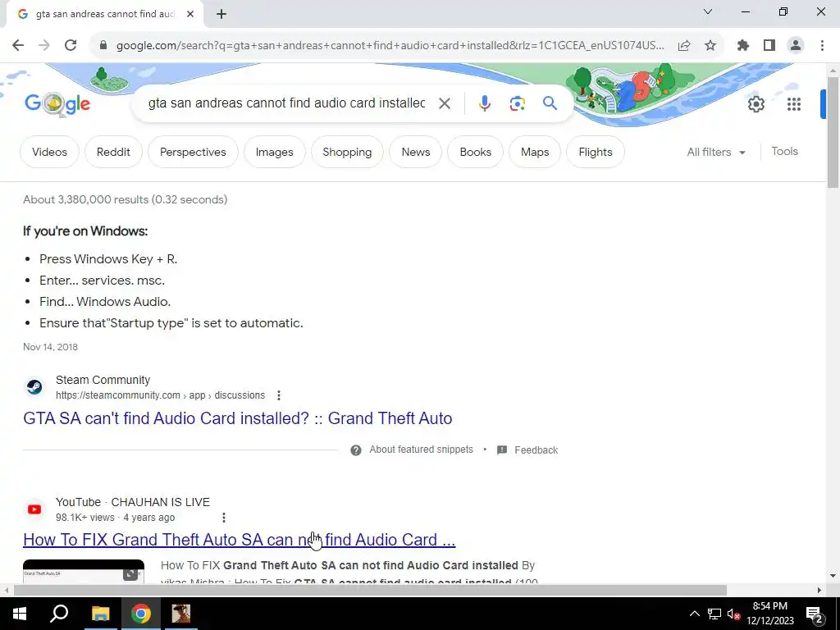Select "About 3,380,000 results" text
840x630 pixels.
85,199
